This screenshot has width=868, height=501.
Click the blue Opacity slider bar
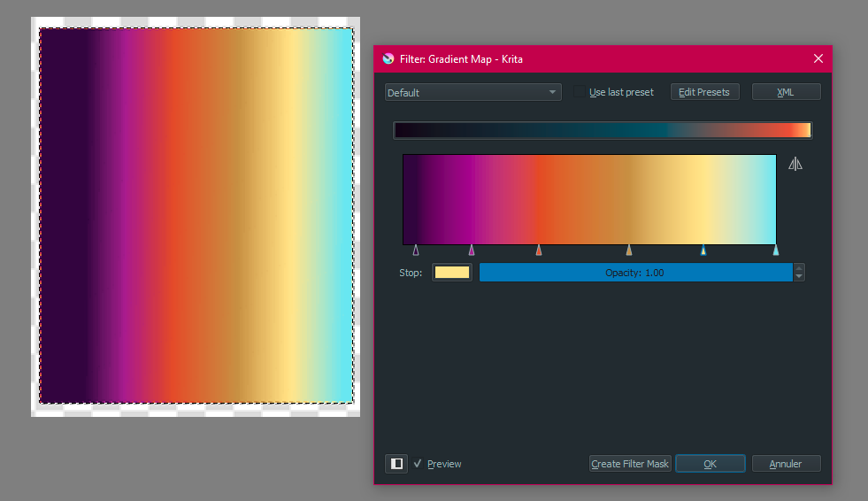click(634, 273)
